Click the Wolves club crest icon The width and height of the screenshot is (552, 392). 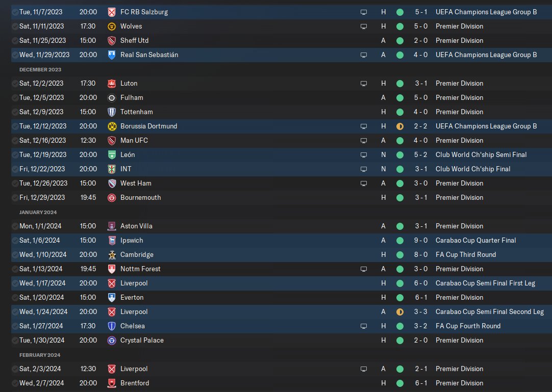(112, 27)
